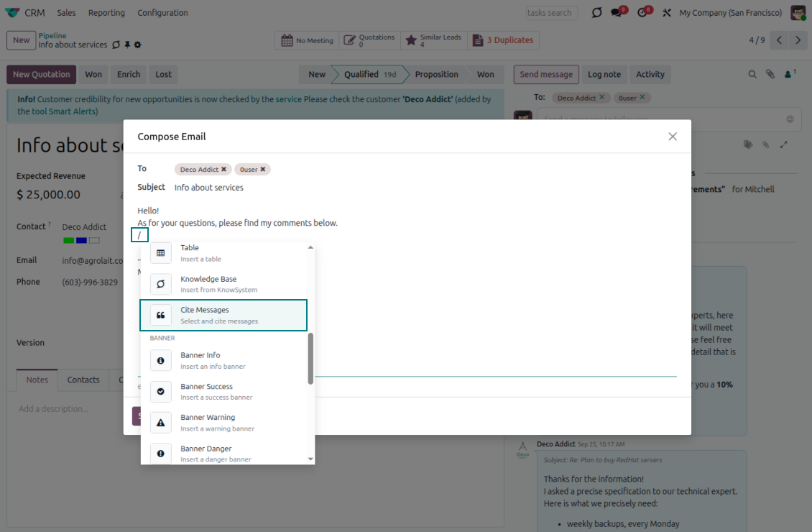This screenshot has width=812, height=532.
Task: Advance to the next record with the right arrow
Action: pos(798,41)
